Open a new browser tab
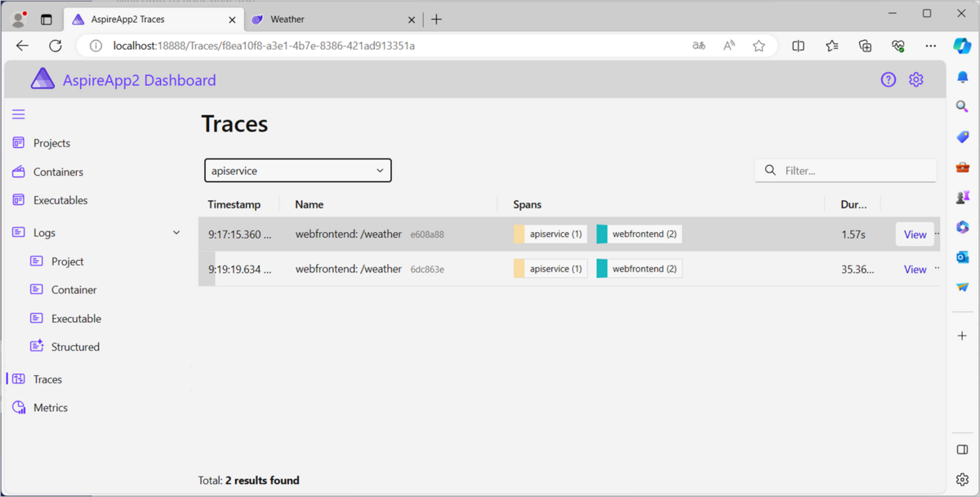The height and width of the screenshot is (497, 980). 436,19
